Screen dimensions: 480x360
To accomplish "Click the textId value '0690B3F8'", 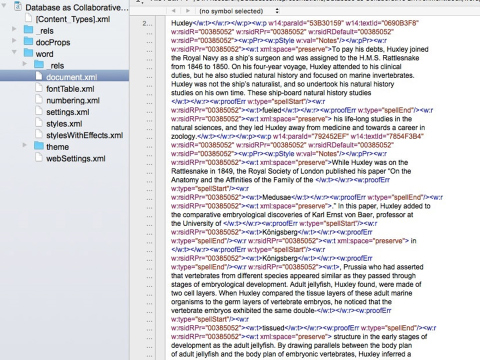I will 400,23.
